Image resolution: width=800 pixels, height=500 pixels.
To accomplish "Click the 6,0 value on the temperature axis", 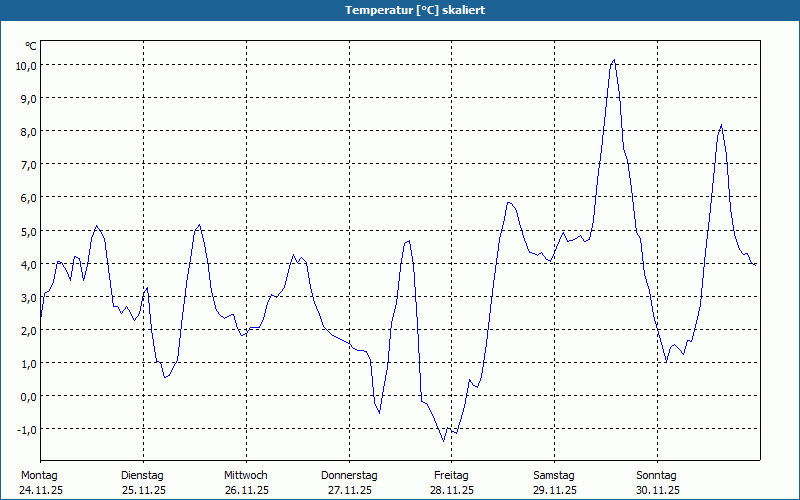I will click(29, 198).
